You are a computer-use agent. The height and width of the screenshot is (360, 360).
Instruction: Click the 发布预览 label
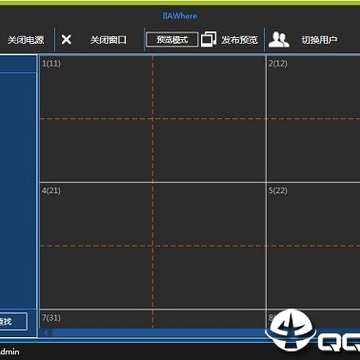coord(240,40)
